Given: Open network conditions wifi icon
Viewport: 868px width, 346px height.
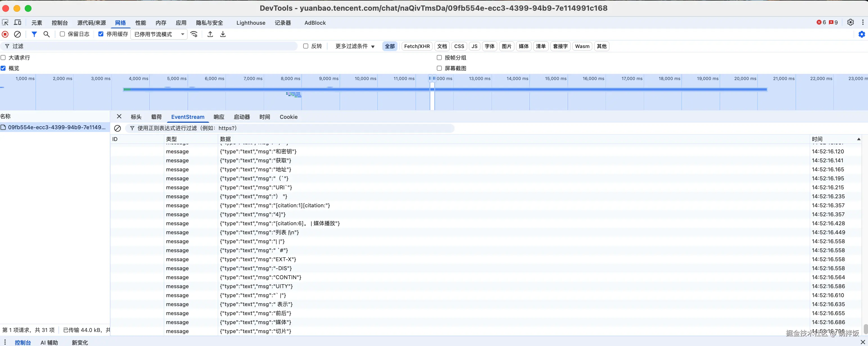Looking at the screenshot, I should click(x=194, y=34).
